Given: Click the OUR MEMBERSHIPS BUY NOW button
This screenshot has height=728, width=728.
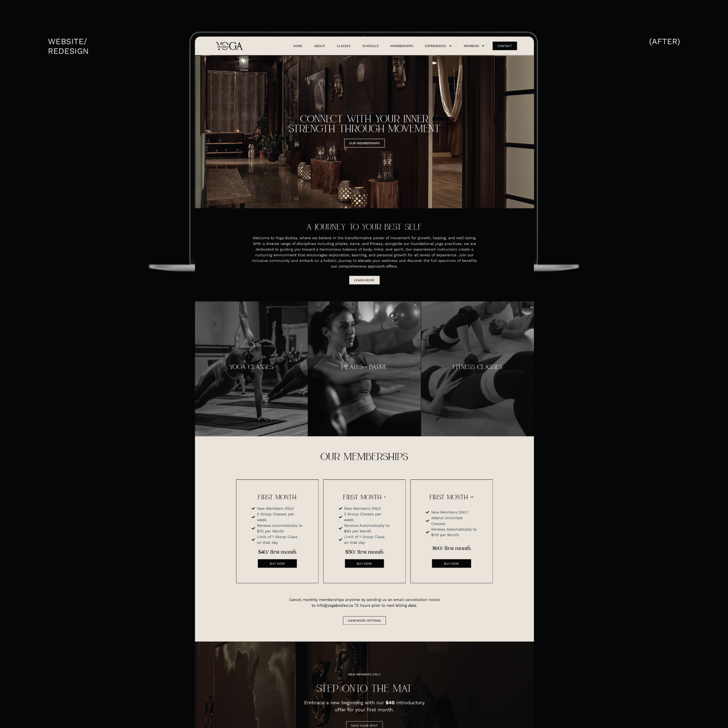Looking at the screenshot, I should click(x=277, y=563).
